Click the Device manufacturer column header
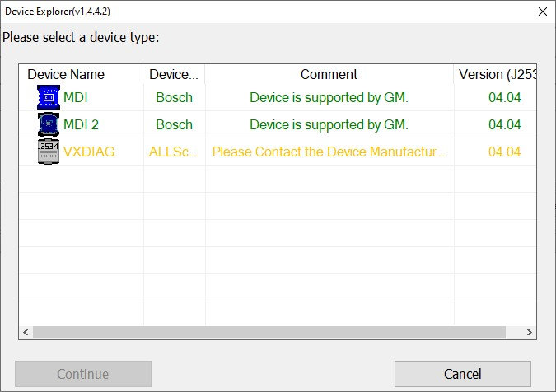Screen dimensions: 556x392 point(174,75)
